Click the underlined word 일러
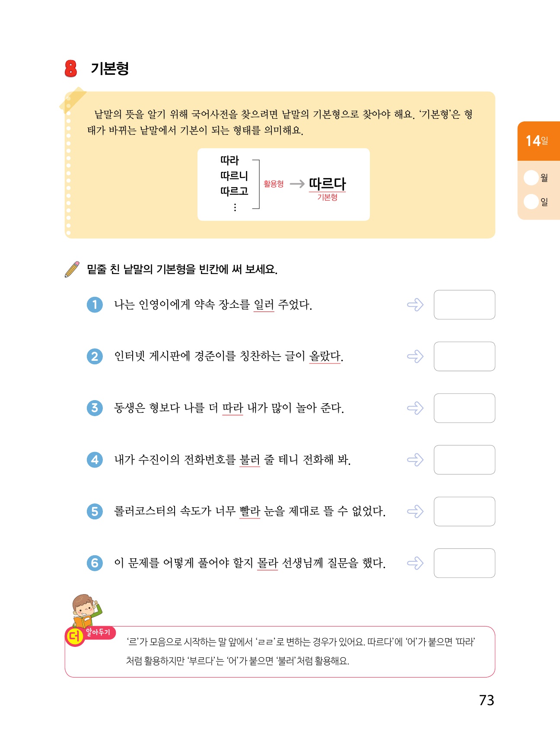Screen dimensions: 560x735 [264, 305]
